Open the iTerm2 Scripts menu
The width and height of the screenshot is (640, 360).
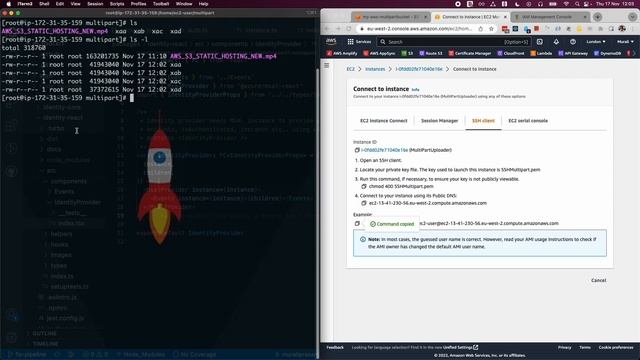[117, 4]
